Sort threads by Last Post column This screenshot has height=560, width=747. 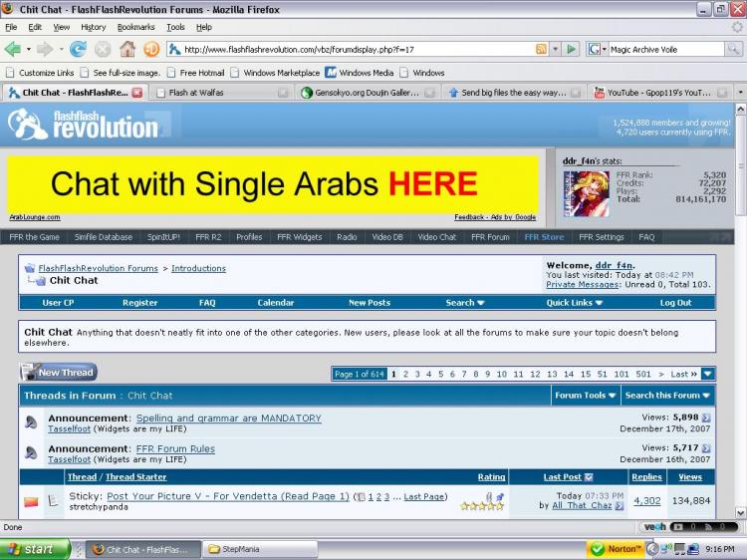(x=562, y=476)
